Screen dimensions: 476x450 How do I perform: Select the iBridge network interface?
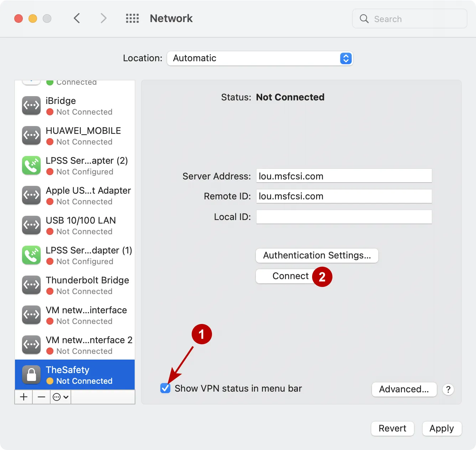coord(75,106)
